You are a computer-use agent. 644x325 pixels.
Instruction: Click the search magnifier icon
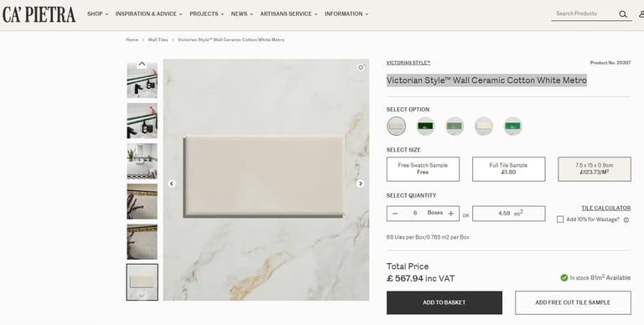click(x=623, y=14)
